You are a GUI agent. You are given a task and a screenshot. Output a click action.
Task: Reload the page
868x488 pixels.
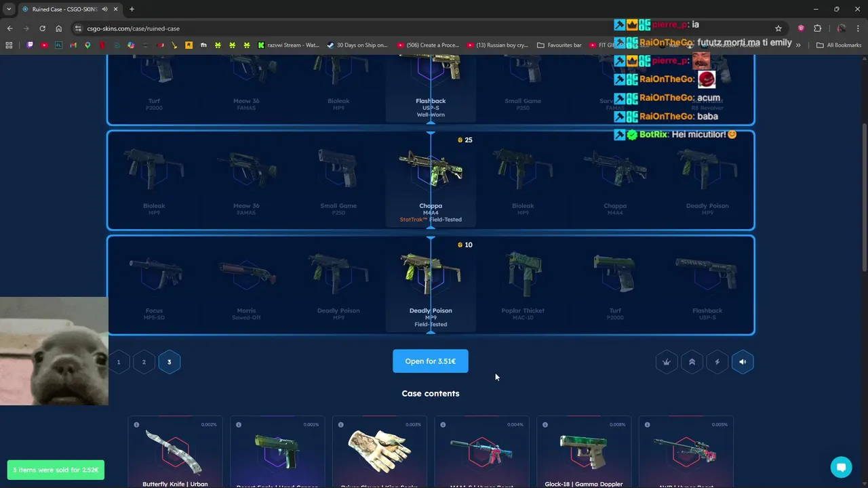coord(42,28)
